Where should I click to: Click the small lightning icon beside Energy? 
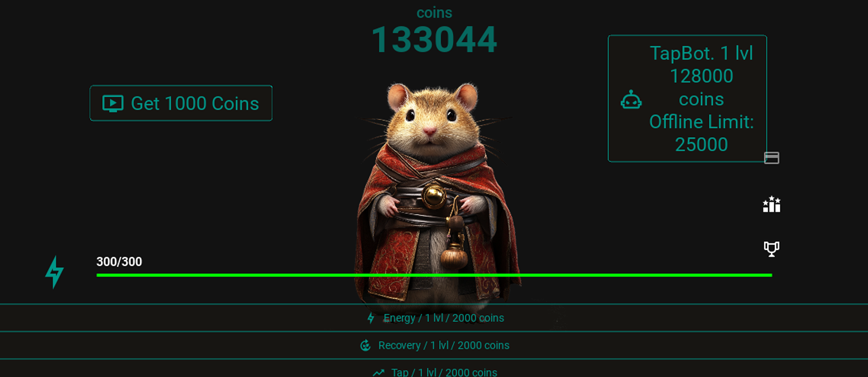(371, 318)
